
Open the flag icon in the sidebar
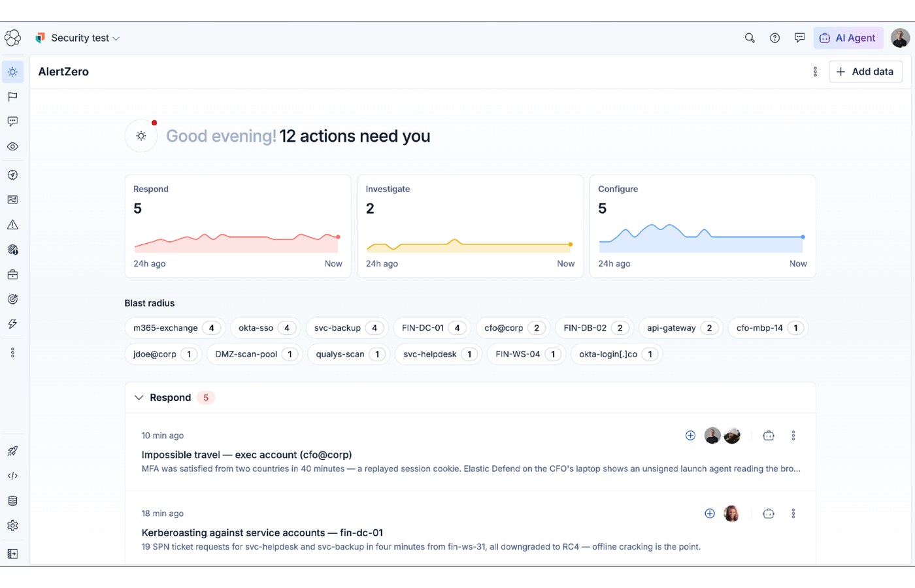click(12, 97)
